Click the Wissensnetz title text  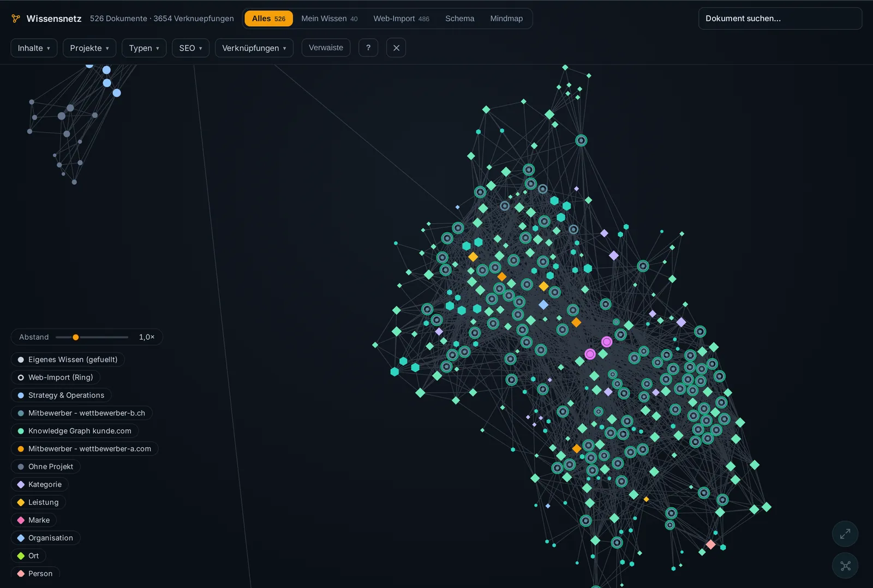click(54, 19)
